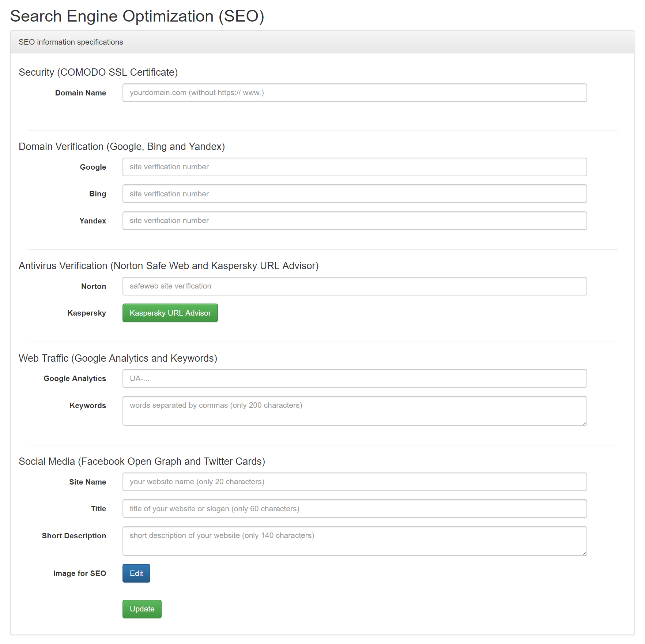Image resolution: width=645 pixels, height=644 pixels.
Task: Focus the Norton safeweb verification field
Action: tap(355, 286)
